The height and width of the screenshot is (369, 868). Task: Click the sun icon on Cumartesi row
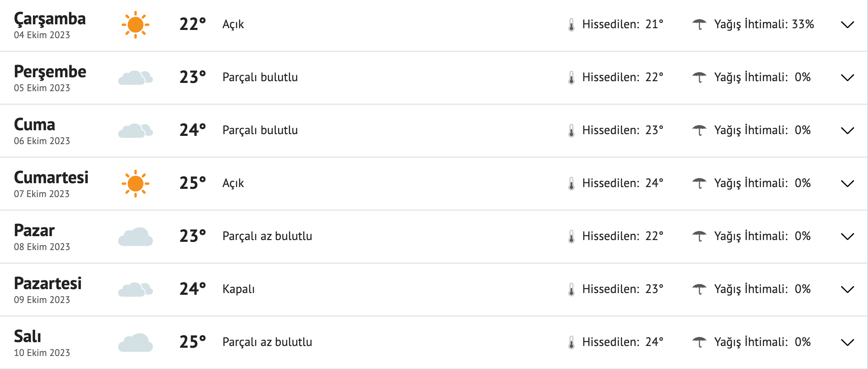pos(136,184)
